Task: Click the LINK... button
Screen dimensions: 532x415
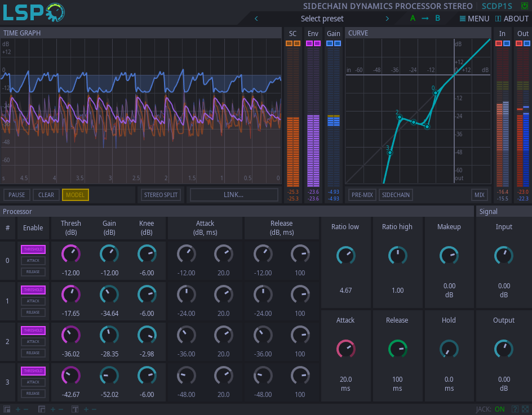Action: tap(234, 195)
